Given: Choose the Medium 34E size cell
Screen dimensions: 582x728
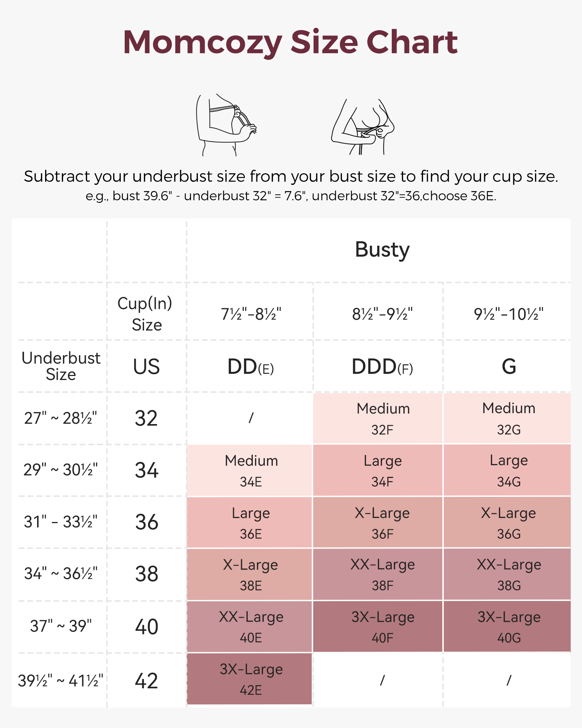Looking at the screenshot, I should point(250,471).
